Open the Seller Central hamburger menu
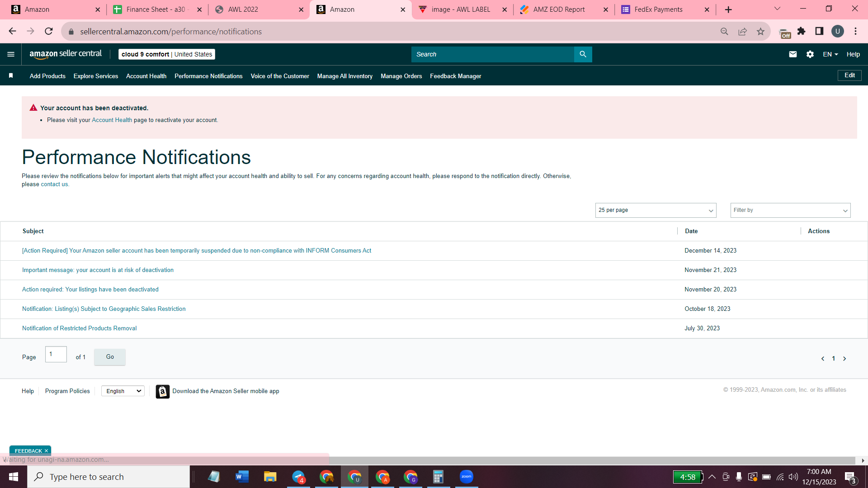Screen dimensions: 868x488 click(11, 54)
